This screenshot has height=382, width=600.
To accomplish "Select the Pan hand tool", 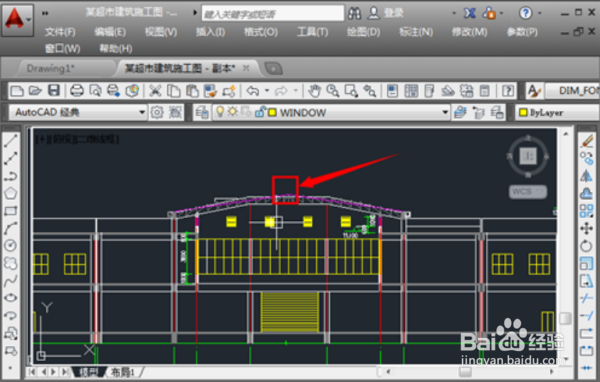I will point(314,91).
